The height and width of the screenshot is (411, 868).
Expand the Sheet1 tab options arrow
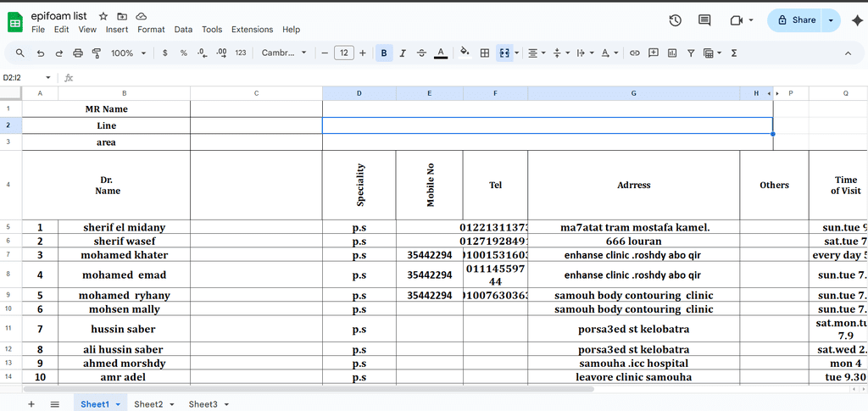click(117, 405)
